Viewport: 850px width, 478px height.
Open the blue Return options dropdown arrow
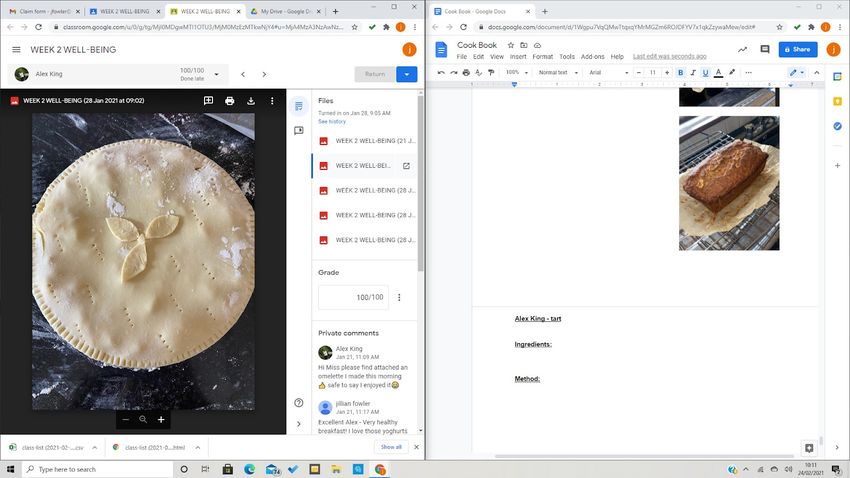(x=407, y=74)
